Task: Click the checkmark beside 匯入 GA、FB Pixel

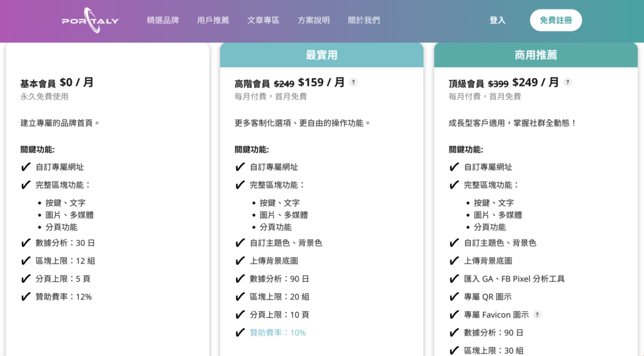Action: tap(454, 279)
